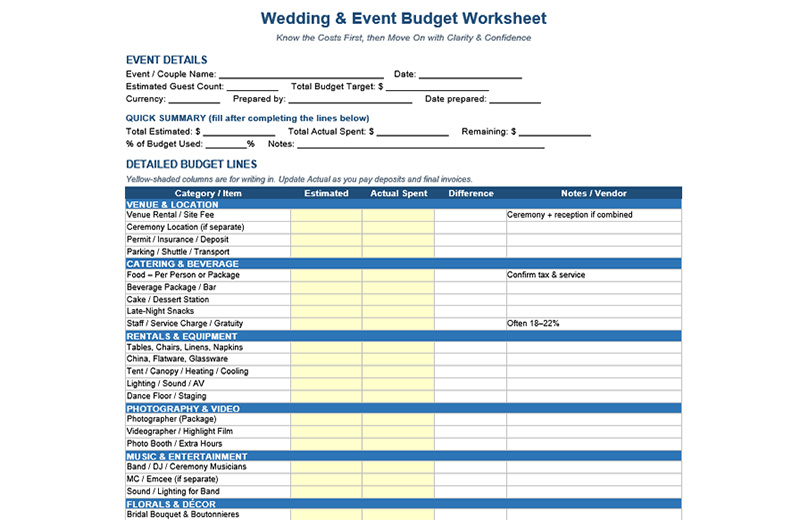
Task: Click Estimated cell for Venue Rental / Site Fee
Action: click(326, 215)
